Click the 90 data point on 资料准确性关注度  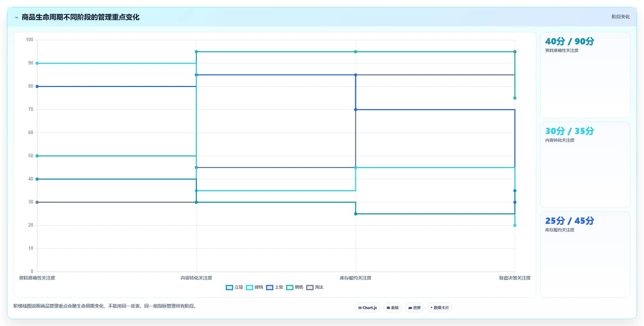click(x=37, y=63)
